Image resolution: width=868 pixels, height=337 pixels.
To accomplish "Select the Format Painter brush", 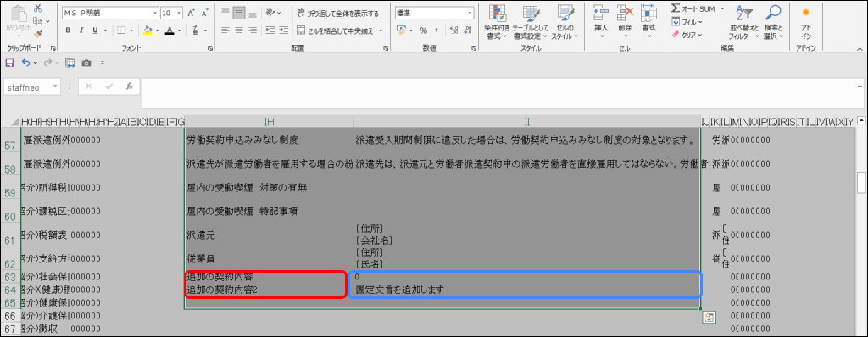I will coord(37,33).
